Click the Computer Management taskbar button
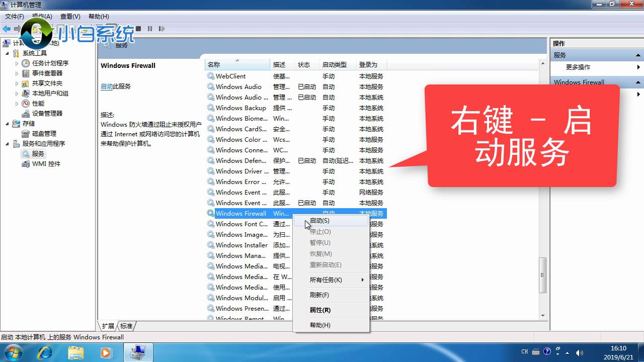Image resolution: width=644 pixels, height=362 pixels. (138, 352)
